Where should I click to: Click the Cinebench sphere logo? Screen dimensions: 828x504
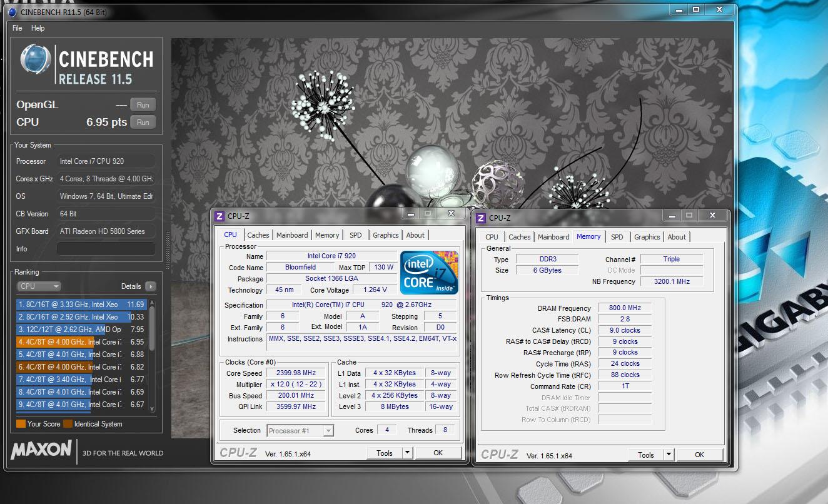tap(34, 61)
